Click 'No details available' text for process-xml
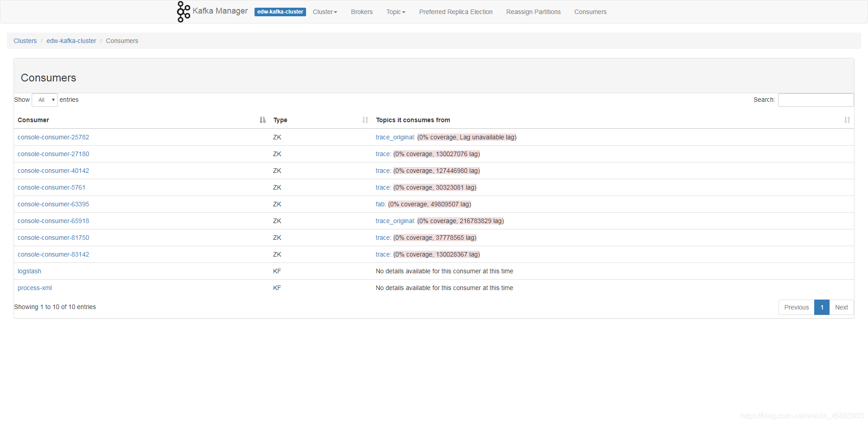The height and width of the screenshot is (424, 868). click(x=444, y=288)
